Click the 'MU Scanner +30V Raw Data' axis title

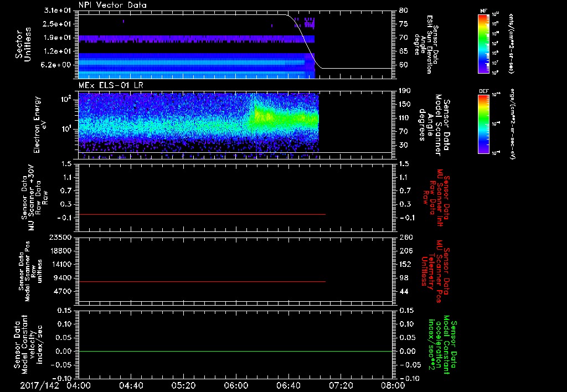[x=35, y=198]
